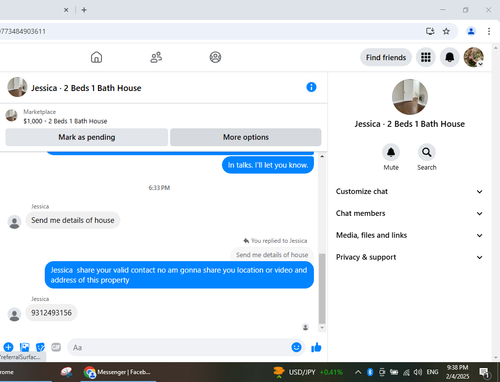The height and width of the screenshot is (382, 500).
Task: Open the Friends icon in top navigation
Action: coord(156,57)
